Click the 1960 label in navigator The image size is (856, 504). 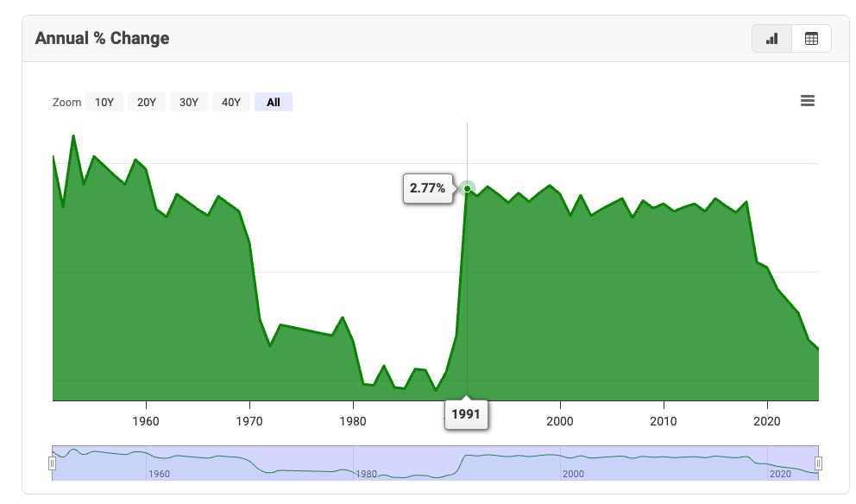pyautogui.click(x=159, y=474)
